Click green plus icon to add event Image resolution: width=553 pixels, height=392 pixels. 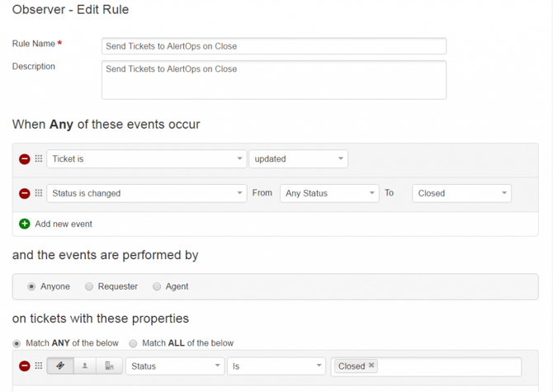click(25, 224)
